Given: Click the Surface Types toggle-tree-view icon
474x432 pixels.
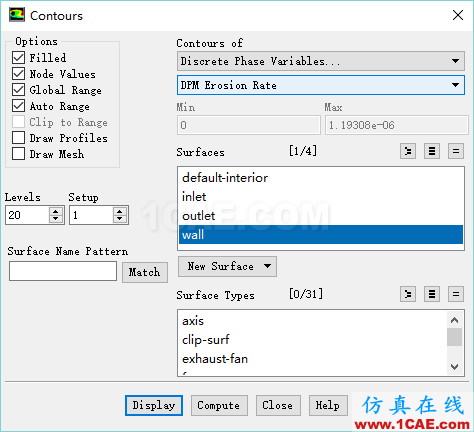Looking at the screenshot, I should 408,294.
